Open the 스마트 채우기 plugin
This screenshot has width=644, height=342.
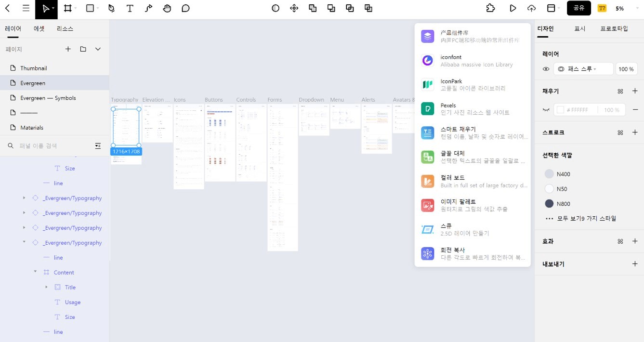tap(473, 133)
